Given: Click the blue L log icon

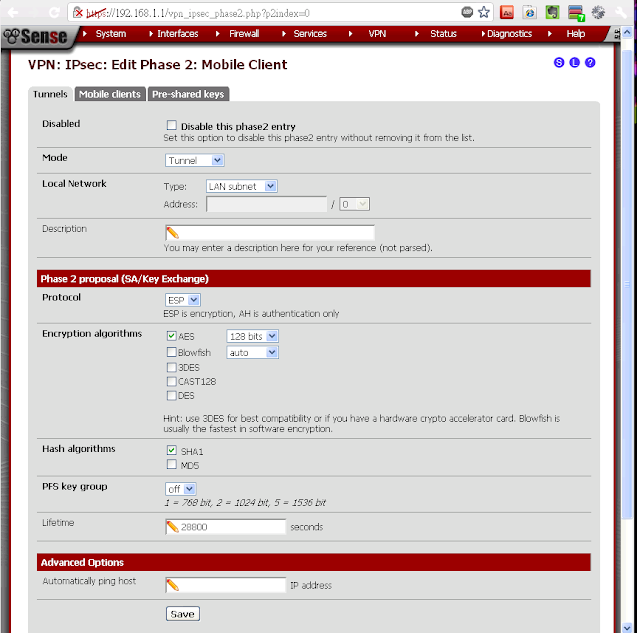Looking at the screenshot, I should tap(574, 62).
